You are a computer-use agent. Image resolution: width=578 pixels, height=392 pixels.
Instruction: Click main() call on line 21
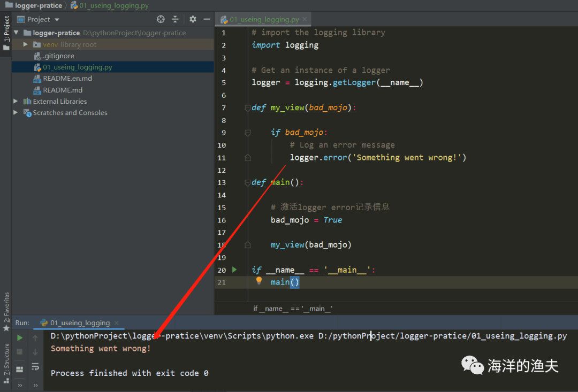(x=285, y=282)
